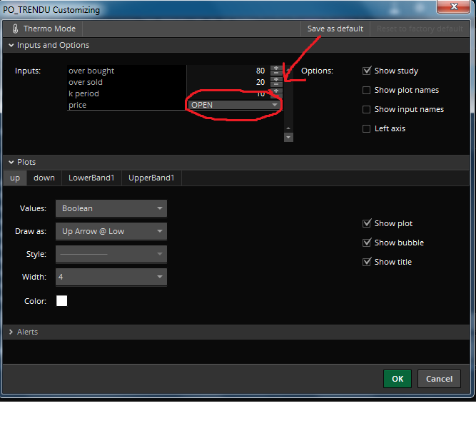Increase the k period value with plus
Screen dimensions: 476x448
[x=276, y=91]
